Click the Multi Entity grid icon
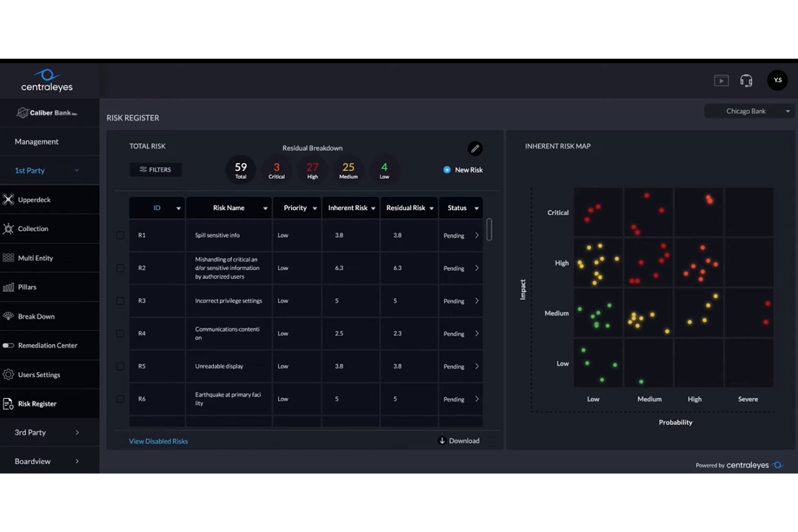This screenshot has height=532, width=798. (9, 258)
